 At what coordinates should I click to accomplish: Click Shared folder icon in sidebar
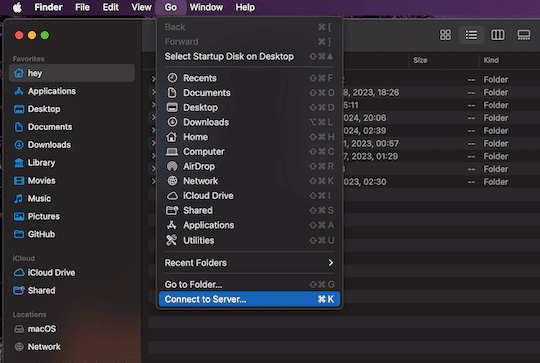19,290
